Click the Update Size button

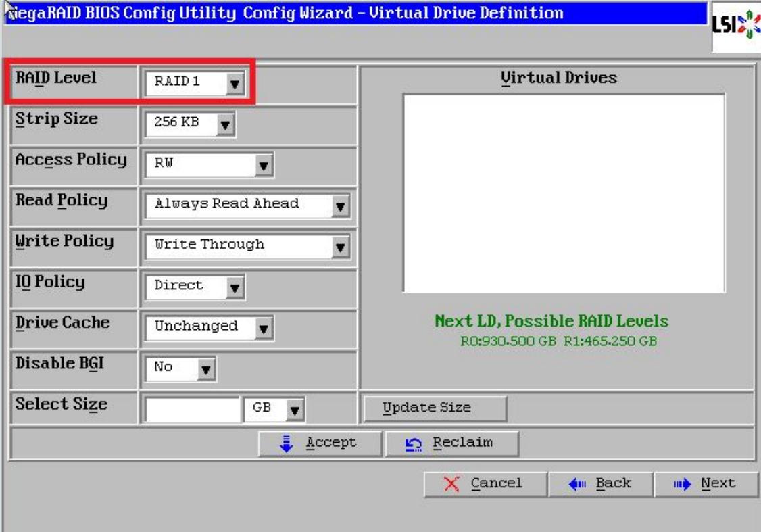click(435, 408)
